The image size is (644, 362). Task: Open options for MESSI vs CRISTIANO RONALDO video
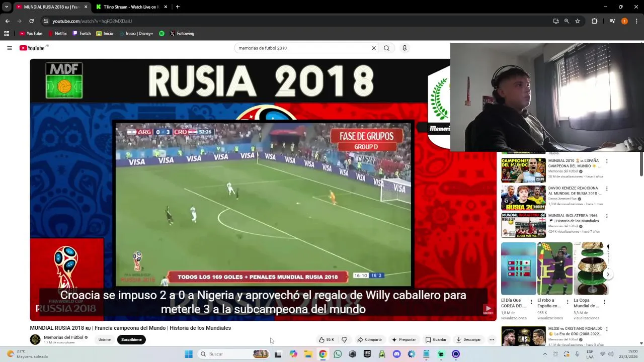(607, 329)
